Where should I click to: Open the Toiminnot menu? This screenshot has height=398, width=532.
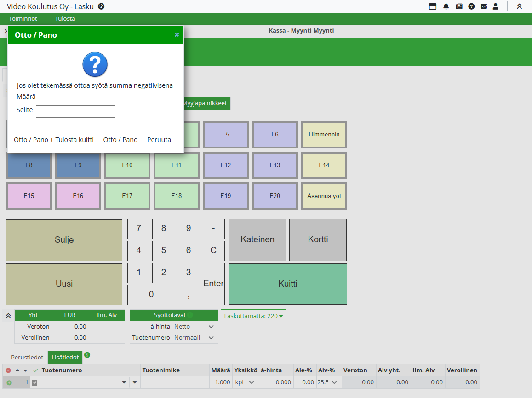(x=23, y=19)
